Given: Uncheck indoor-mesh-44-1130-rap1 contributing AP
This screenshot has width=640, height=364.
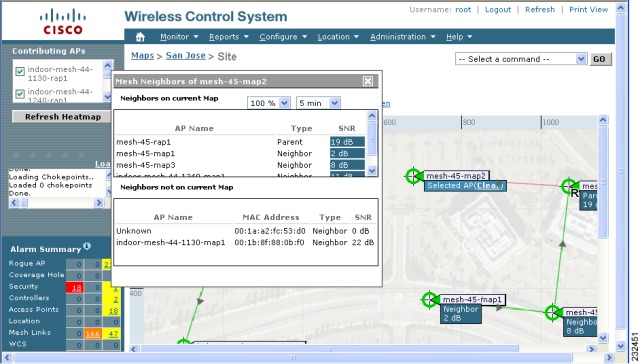Looking at the screenshot, I should click(x=20, y=71).
